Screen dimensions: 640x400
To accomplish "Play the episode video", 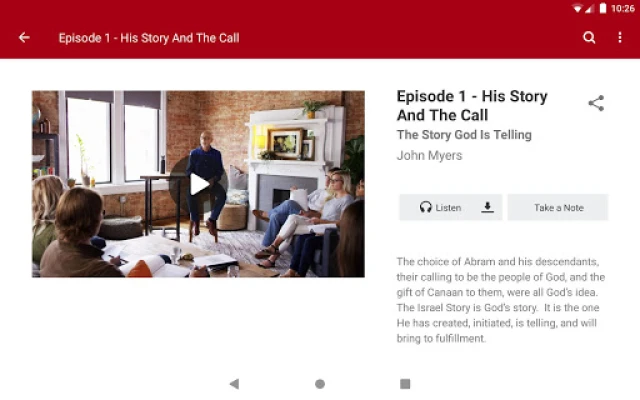I will (199, 184).
